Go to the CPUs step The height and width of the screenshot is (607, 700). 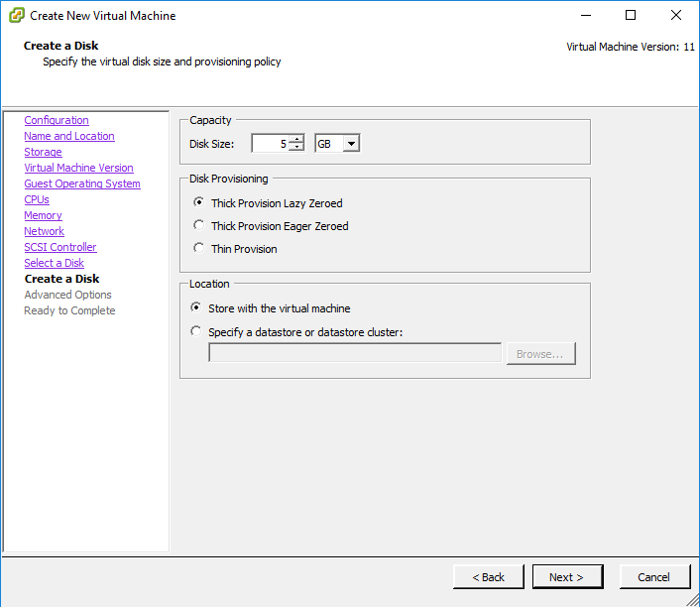37,199
